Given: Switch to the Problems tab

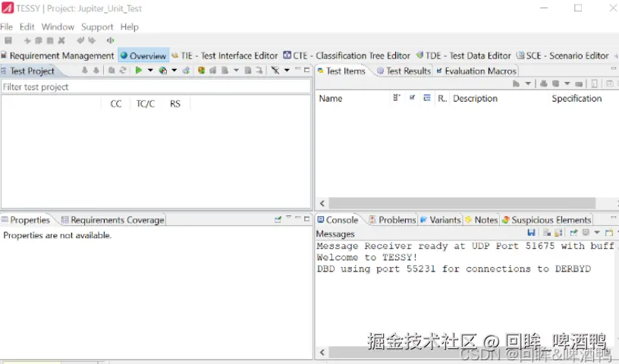Looking at the screenshot, I should [392, 220].
